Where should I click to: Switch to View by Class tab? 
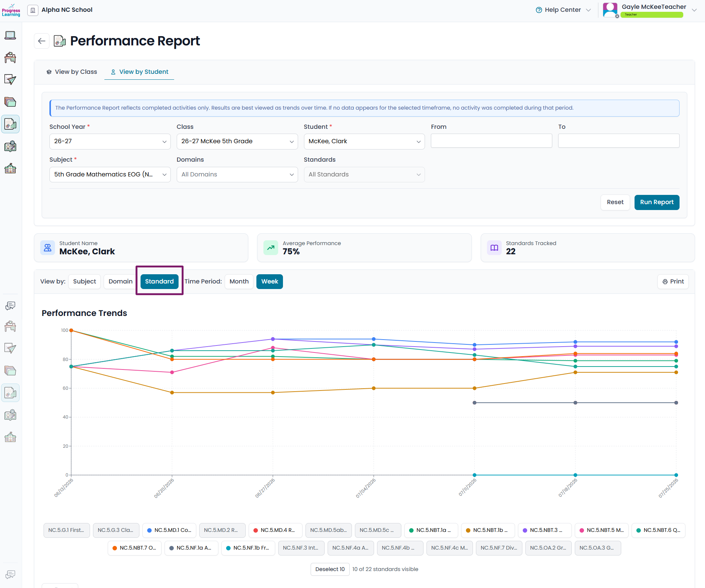tap(72, 72)
